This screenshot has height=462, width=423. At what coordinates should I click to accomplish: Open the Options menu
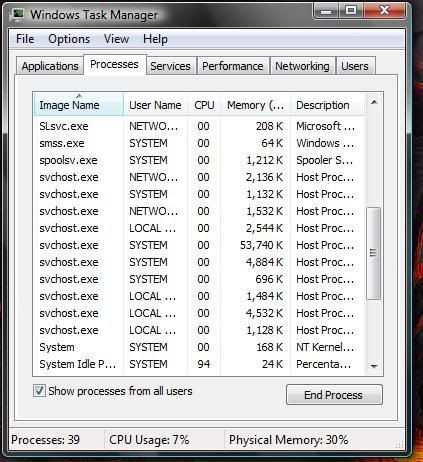[69, 39]
